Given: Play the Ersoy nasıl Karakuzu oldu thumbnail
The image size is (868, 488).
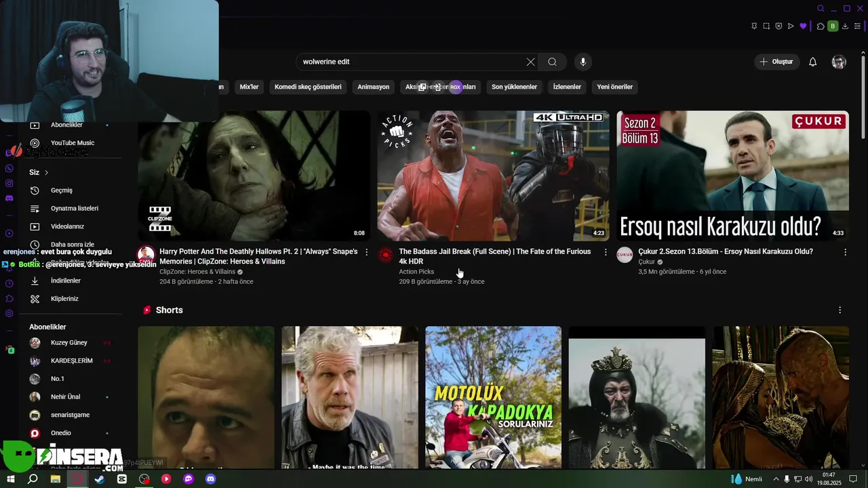Looking at the screenshot, I should [x=732, y=176].
